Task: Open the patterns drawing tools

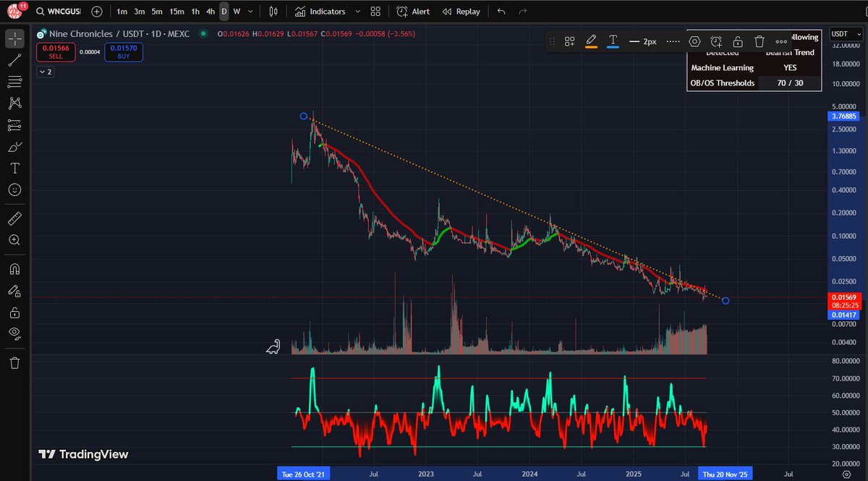Action: pyautogui.click(x=14, y=103)
